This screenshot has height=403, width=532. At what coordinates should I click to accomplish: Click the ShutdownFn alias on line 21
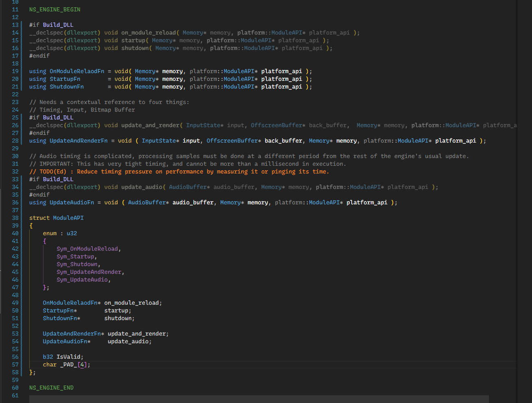[67, 87]
